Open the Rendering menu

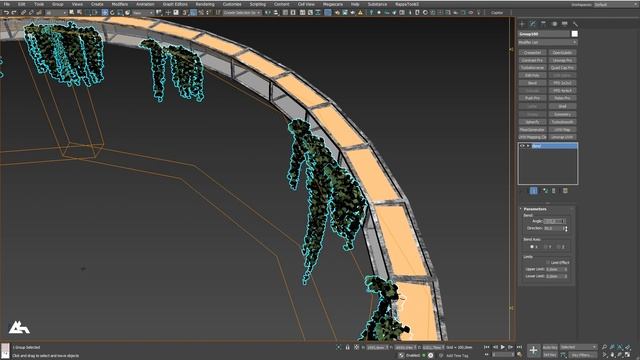(205, 4)
